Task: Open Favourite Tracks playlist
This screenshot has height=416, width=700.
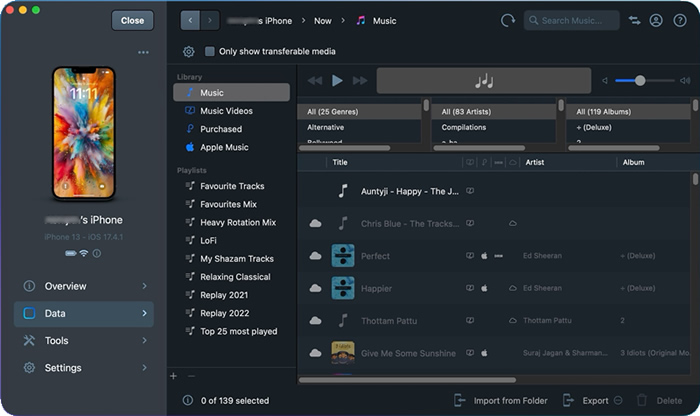Action: 231,186
